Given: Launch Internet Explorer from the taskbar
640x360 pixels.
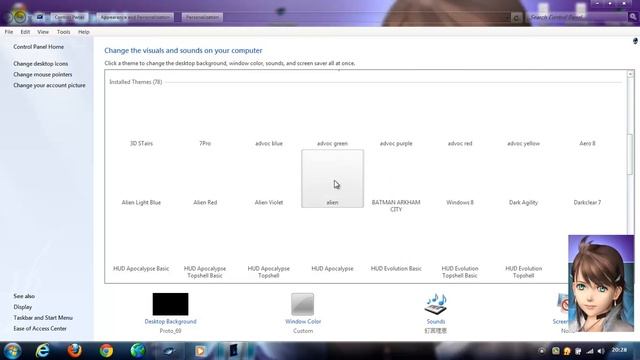Looking at the screenshot, I should (x=42, y=351).
